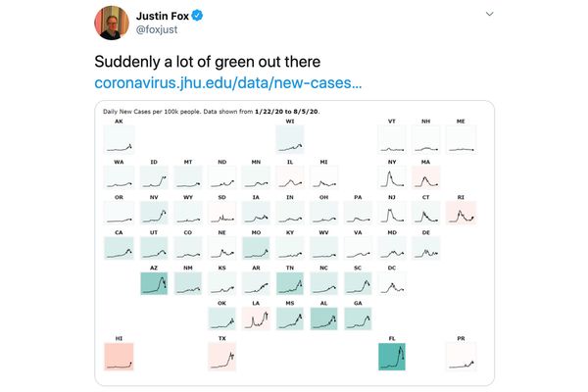Click the @foxjust handle
This screenshot has width=588, height=392.
click(x=157, y=29)
